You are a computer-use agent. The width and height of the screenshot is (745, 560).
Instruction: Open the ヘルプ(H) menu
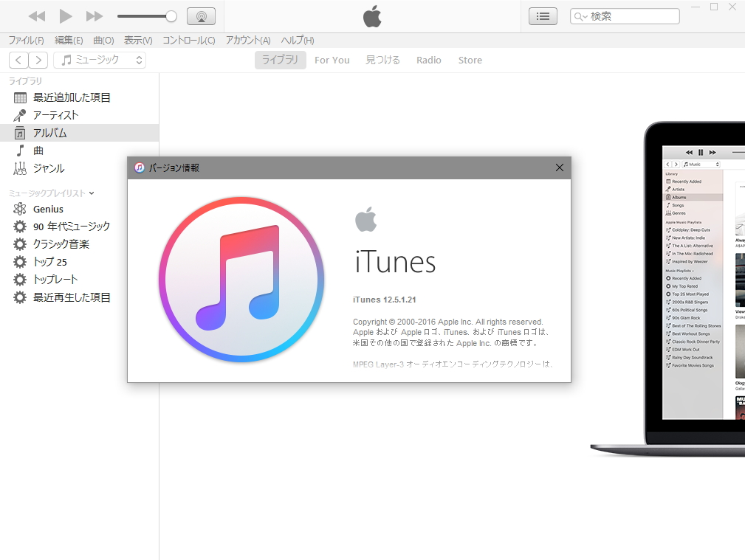[298, 41]
